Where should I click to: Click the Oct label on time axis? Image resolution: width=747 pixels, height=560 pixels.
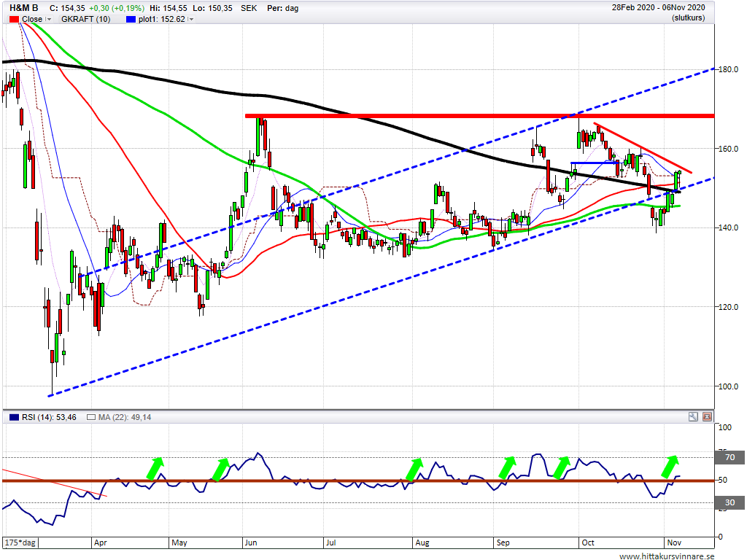[x=588, y=542]
